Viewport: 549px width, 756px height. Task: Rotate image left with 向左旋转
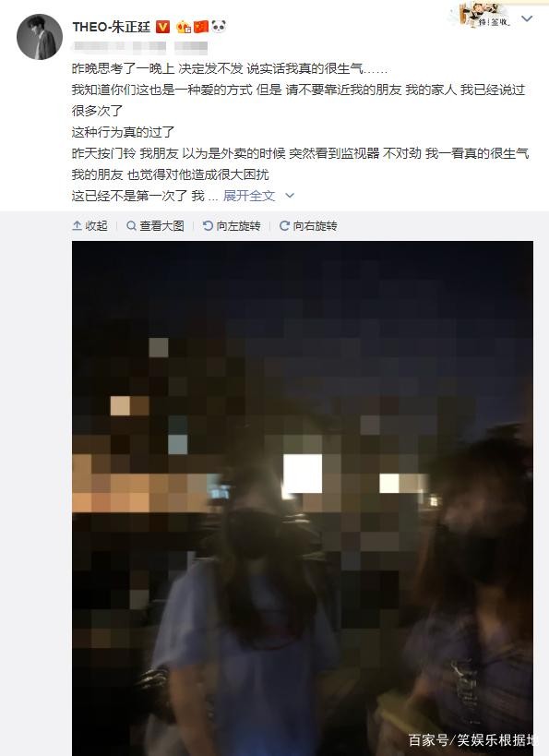coord(232,225)
